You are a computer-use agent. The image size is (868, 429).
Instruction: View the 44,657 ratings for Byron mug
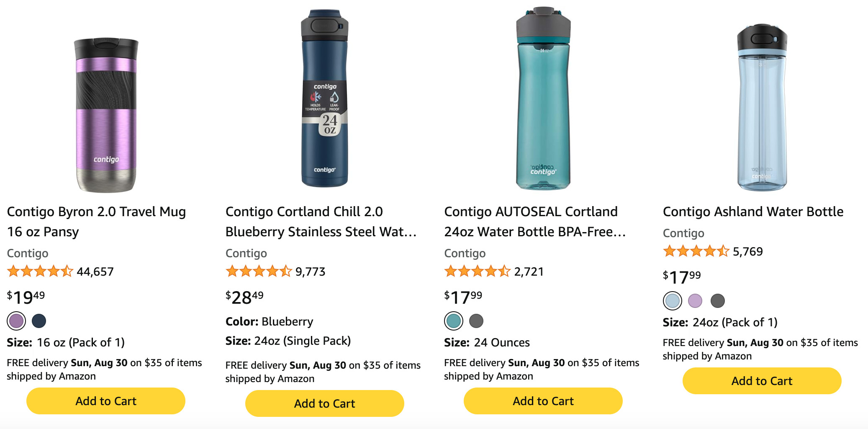pyautogui.click(x=95, y=271)
